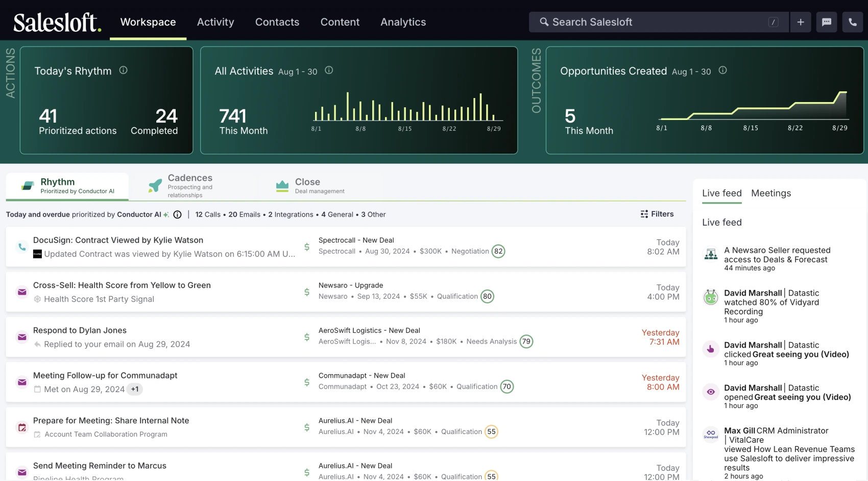Click score badge 79 on AeroSwift deal
Screen dimensions: 868x481
(x=526, y=342)
